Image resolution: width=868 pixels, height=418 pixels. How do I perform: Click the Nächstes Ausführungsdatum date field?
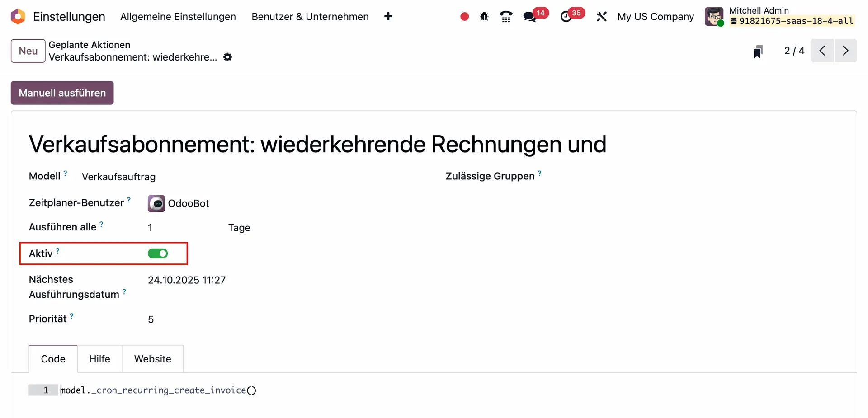coord(187,280)
